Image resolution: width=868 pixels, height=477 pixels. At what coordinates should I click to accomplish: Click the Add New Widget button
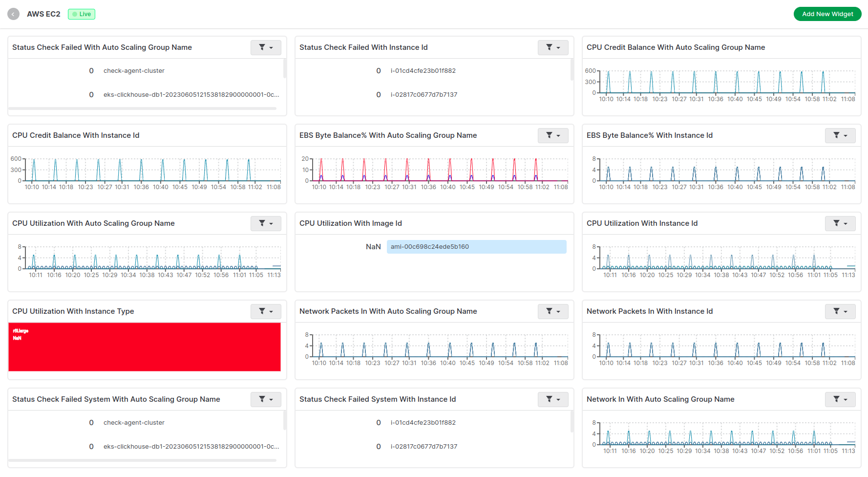[827, 14]
